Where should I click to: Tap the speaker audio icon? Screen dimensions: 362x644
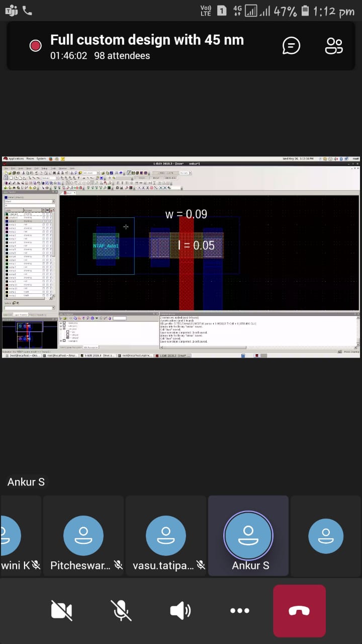[180, 611]
